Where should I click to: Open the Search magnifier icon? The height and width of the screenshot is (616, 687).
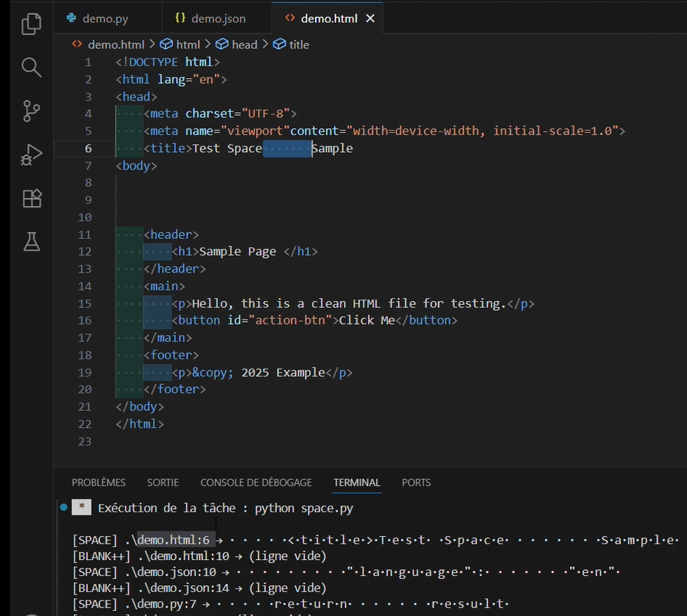(x=31, y=68)
